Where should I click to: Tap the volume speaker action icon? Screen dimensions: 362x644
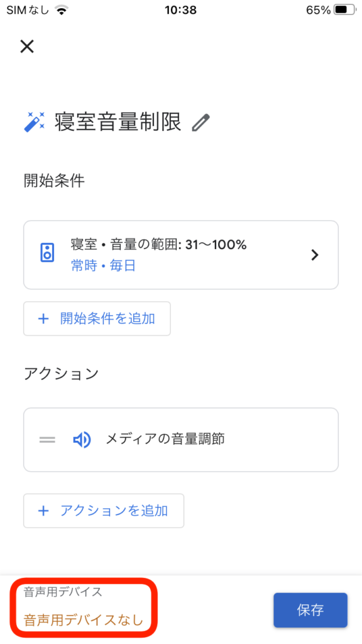coord(82,440)
